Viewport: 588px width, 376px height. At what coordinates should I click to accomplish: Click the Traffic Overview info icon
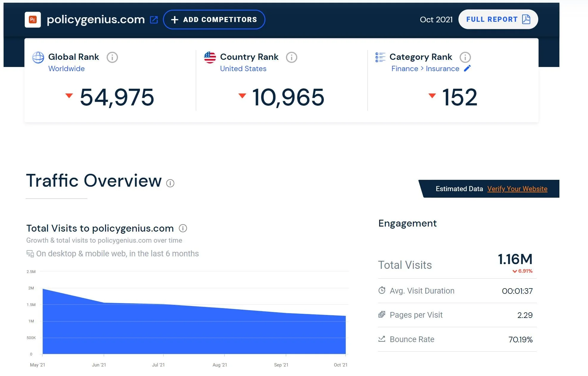point(170,183)
